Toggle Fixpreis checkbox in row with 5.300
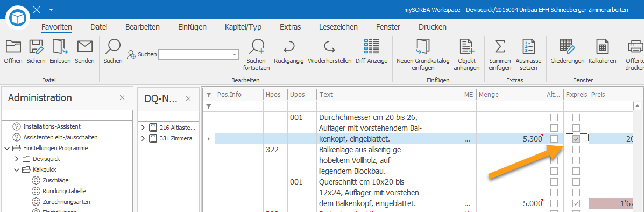Screen dimensions: 644x212 576,139
